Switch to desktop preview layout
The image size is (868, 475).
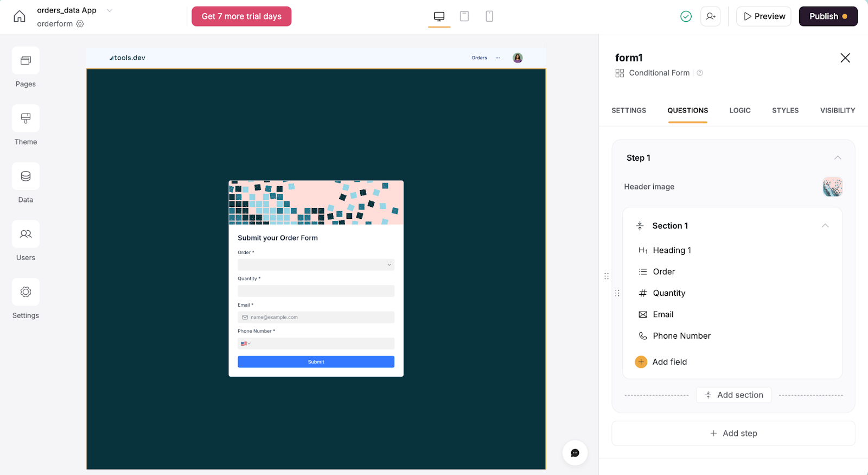(x=439, y=16)
